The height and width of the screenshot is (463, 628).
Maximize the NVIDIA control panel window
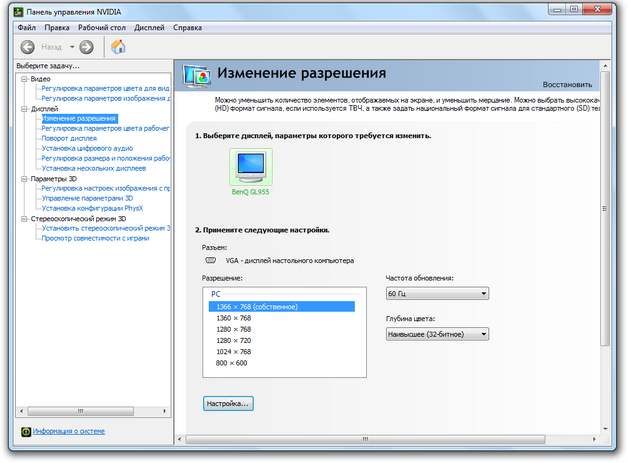[x=574, y=9]
